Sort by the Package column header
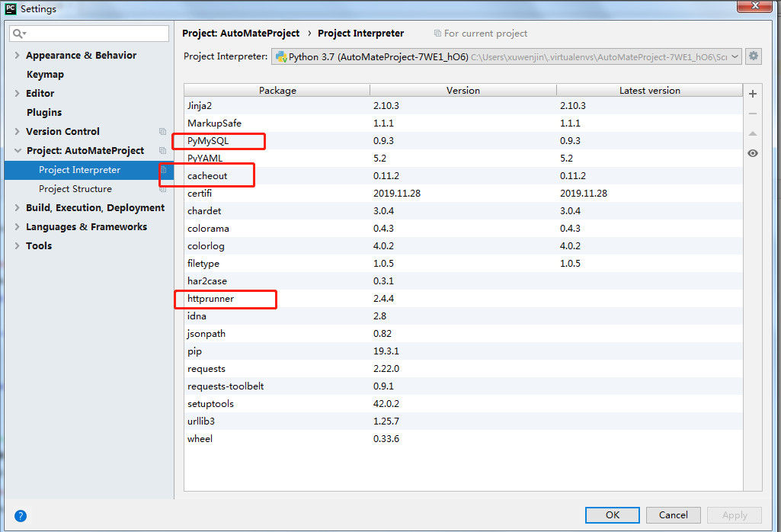781x532 pixels. point(277,90)
